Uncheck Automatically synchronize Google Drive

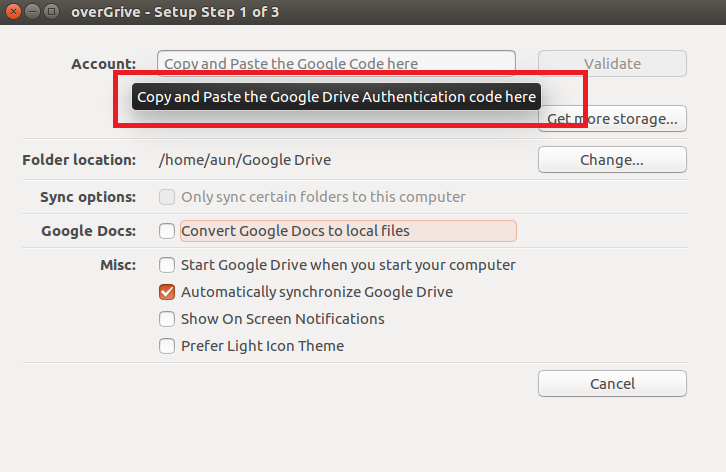pos(167,292)
